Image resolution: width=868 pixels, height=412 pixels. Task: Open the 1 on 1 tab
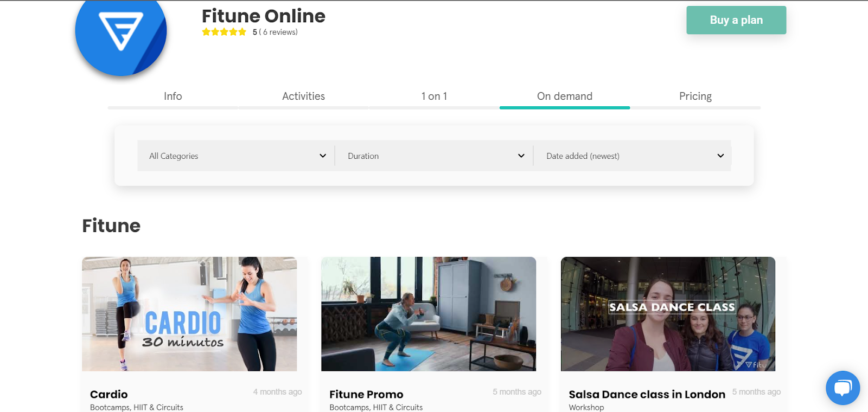click(434, 96)
